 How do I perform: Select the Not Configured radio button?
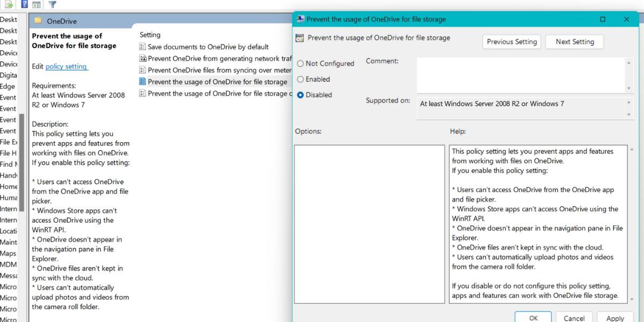tap(301, 63)
